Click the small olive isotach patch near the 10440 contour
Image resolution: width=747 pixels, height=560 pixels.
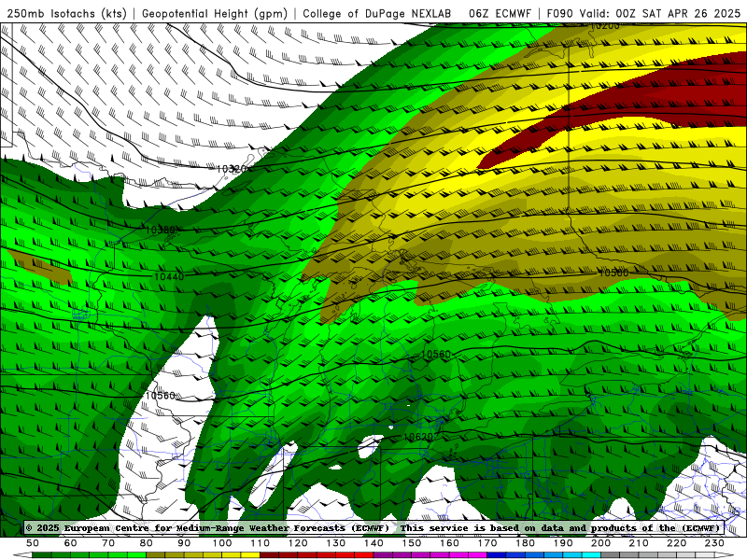[x=40, y=267]
